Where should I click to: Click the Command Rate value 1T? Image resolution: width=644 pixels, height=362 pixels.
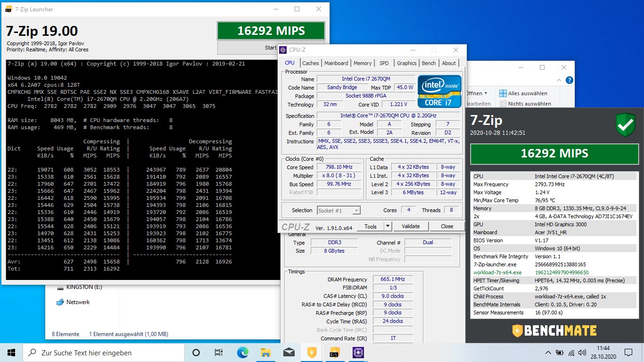[393, 338]
